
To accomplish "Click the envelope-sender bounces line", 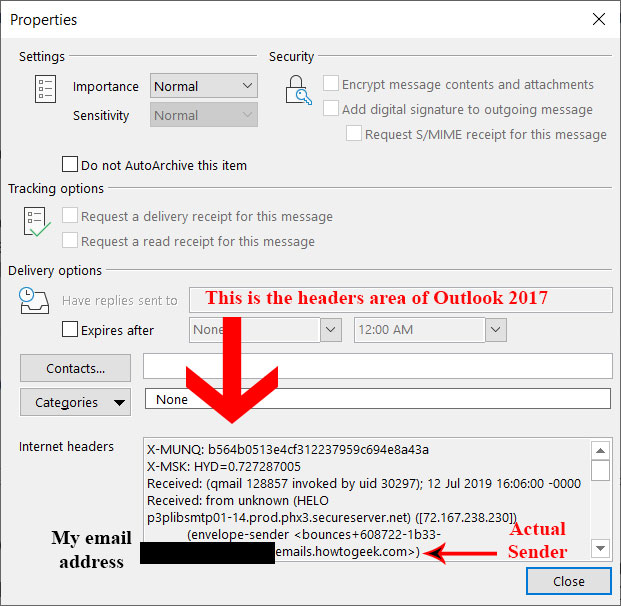I will click(314, 535).
